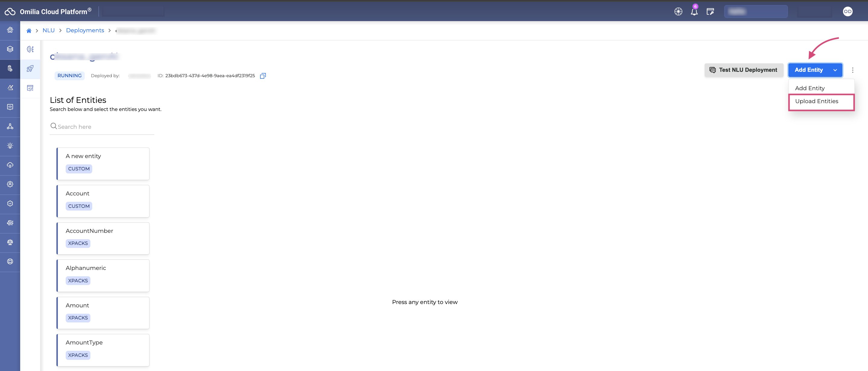The width and height of the screenshot is (868, 371).
Task: Click the home icon in the breadcrumb
Action: (29, 31)
